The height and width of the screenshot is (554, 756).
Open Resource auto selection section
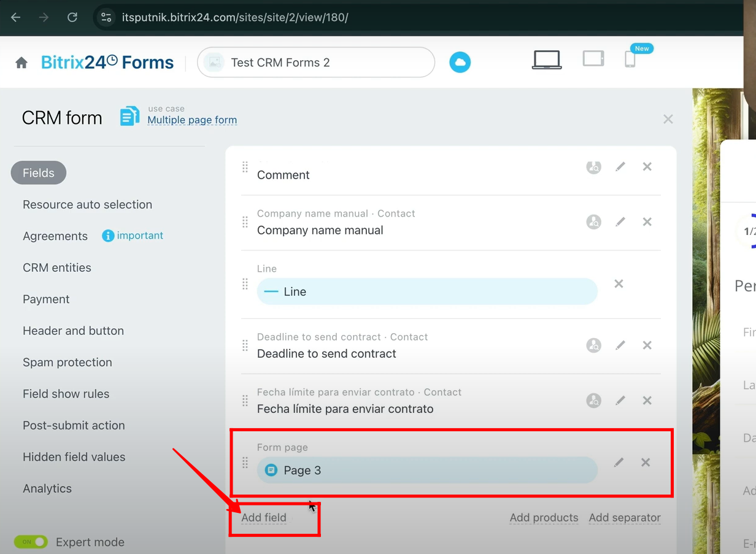tap(87, 204)
